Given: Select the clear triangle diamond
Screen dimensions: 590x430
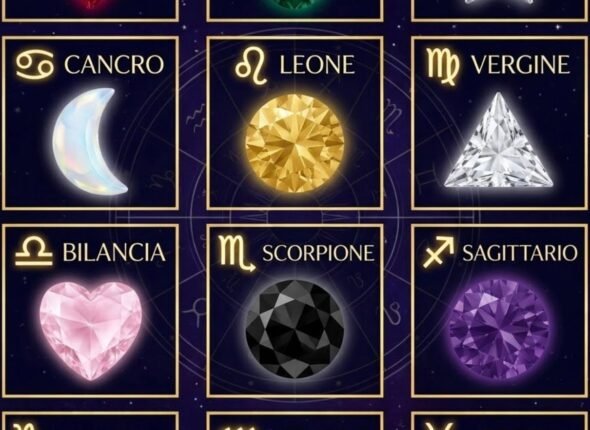Looking at the screenshot, I should 499,140.
